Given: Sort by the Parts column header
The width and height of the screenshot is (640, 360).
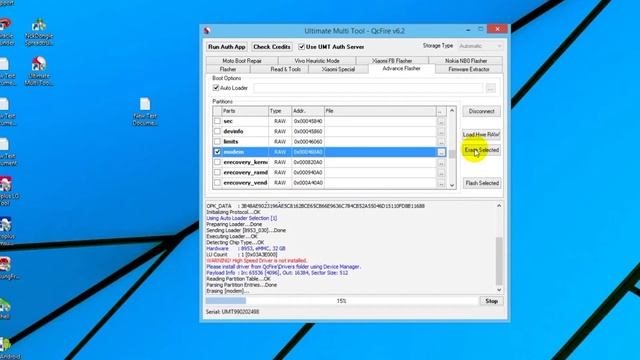Looking at the screenshot, I should (x=245, y=111).
